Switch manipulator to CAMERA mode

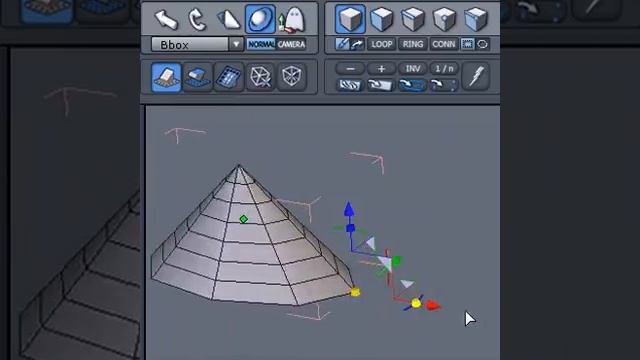pyautogui.click(x=291, y=44)
